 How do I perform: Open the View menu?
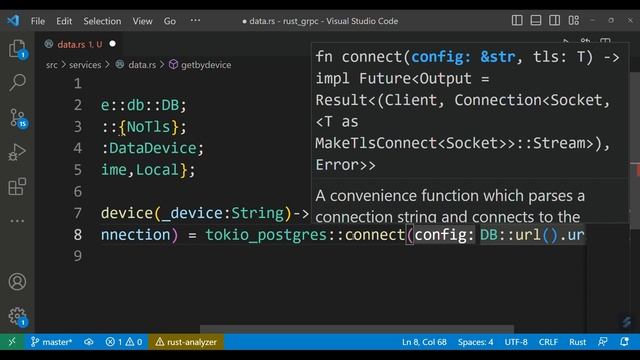[142, 21]
